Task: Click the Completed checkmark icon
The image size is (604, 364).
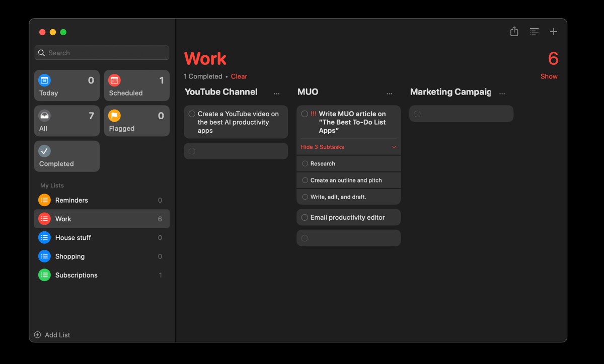Action: coord(45,151)
